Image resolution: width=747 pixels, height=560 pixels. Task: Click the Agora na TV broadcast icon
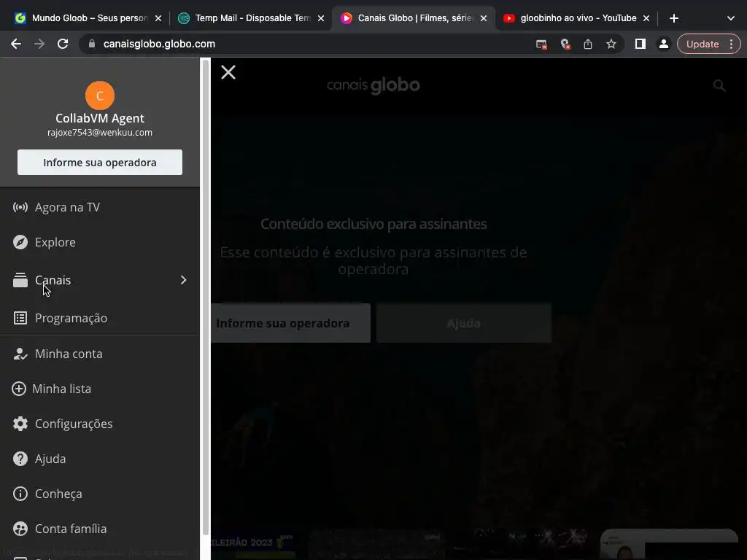[x=20, y=207]
